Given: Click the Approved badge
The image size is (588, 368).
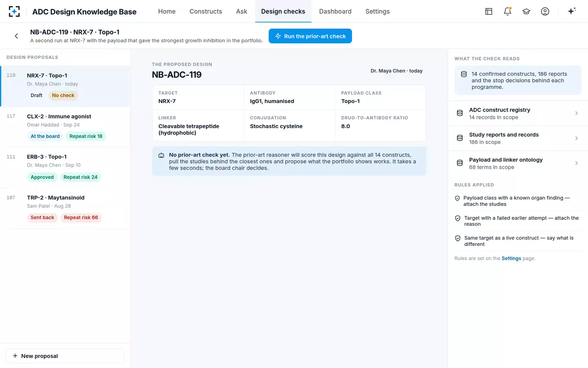Looking at the screenshot, I should (x=42, y=177).
